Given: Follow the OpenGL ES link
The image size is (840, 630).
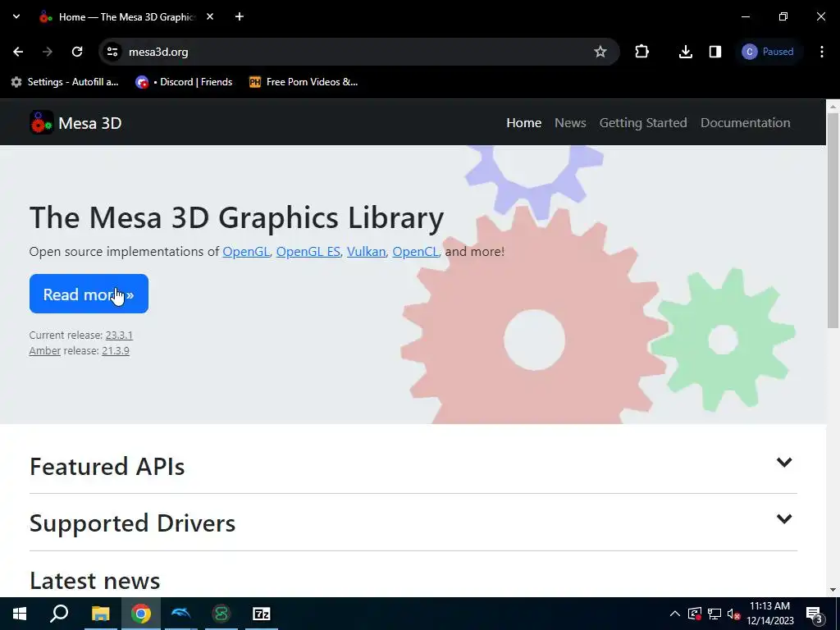Looking at the screenshot, I should pos(308,252).
